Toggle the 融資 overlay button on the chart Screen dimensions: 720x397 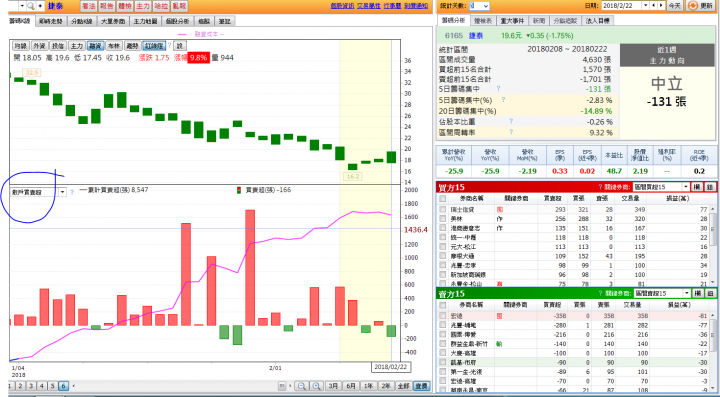click(x=95, y=46)
